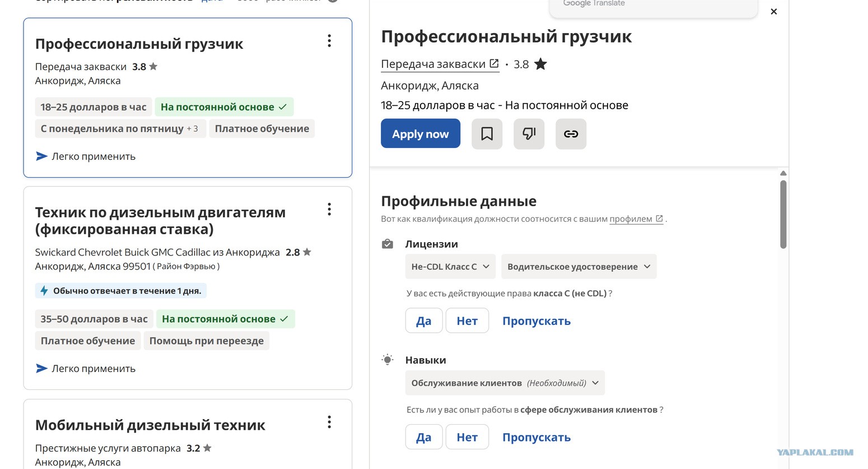Mark job as not interested (thumbs-down)
868x469 pixels.
point(529,134)
